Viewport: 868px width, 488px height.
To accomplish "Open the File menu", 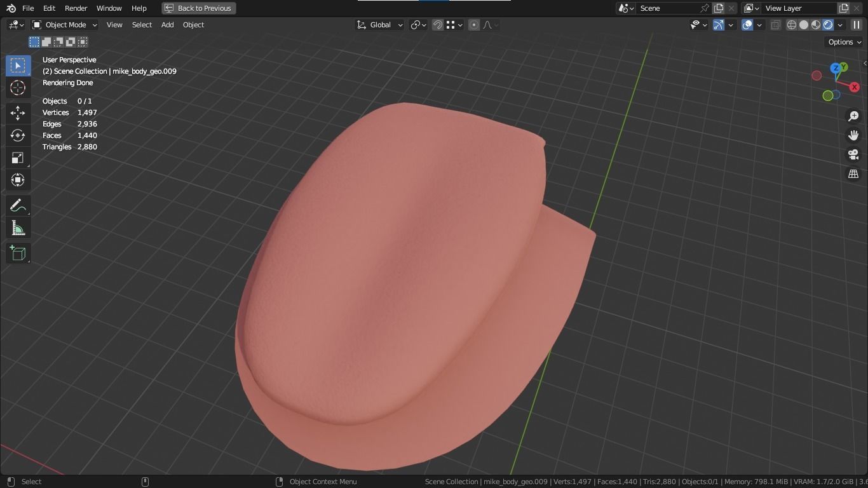I will (x=28, y=8).
